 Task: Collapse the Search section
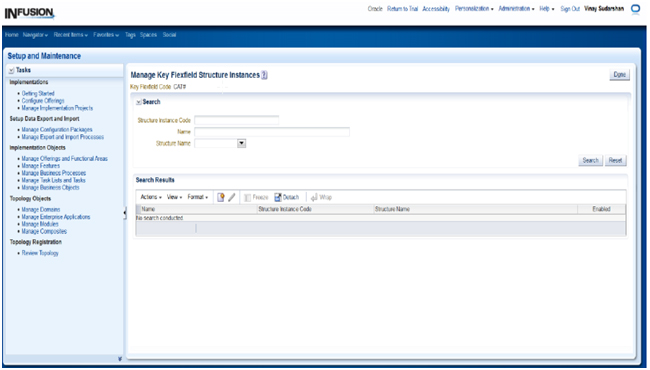coord(138,102)
